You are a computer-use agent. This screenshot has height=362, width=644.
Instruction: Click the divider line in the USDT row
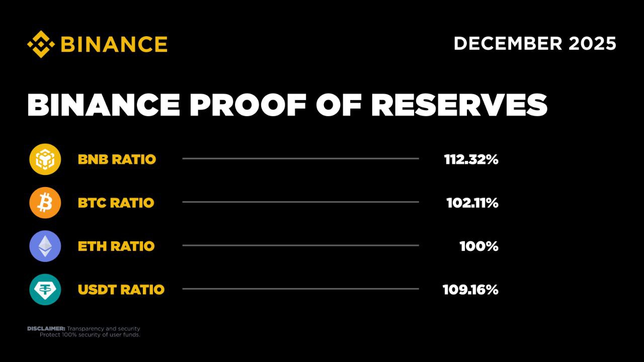coord(300,289)
